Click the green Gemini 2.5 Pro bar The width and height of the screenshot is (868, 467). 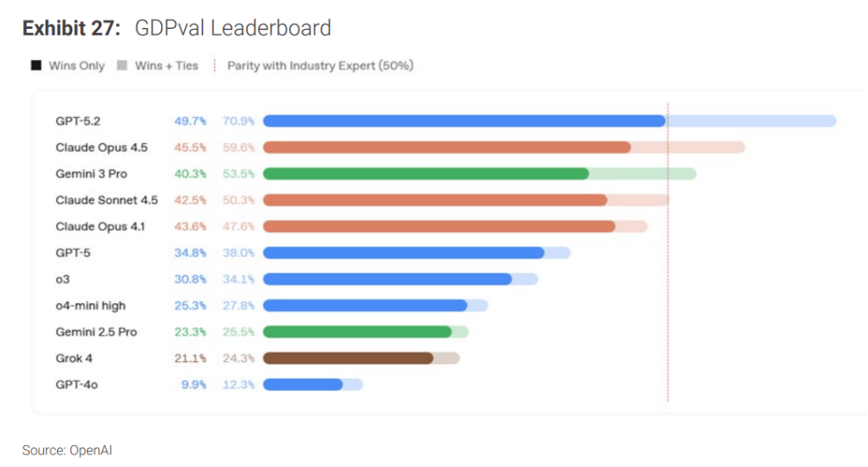click(x=357, y=331)
